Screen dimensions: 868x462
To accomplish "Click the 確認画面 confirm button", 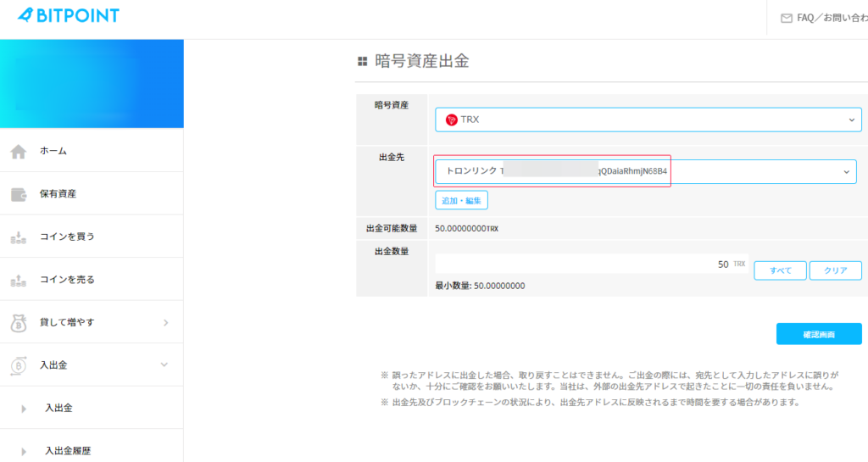I will (818, 334).
